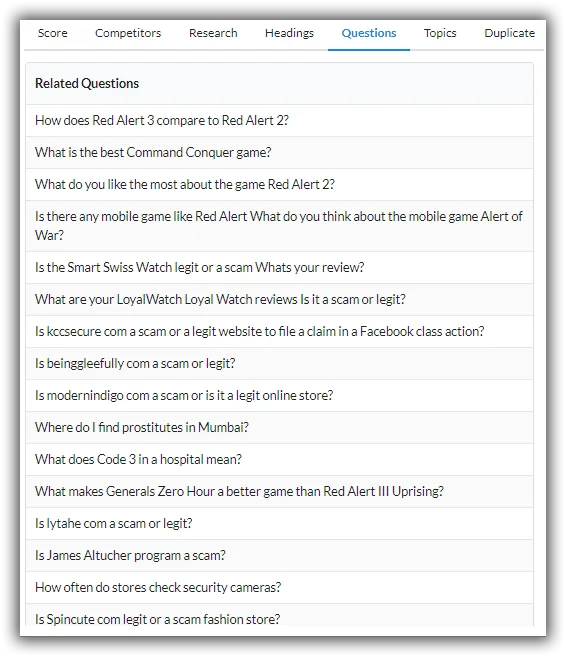The height and width of the screenshot is (657, 566).
Task: Open the Competitors tab
Action: point(128,33)
